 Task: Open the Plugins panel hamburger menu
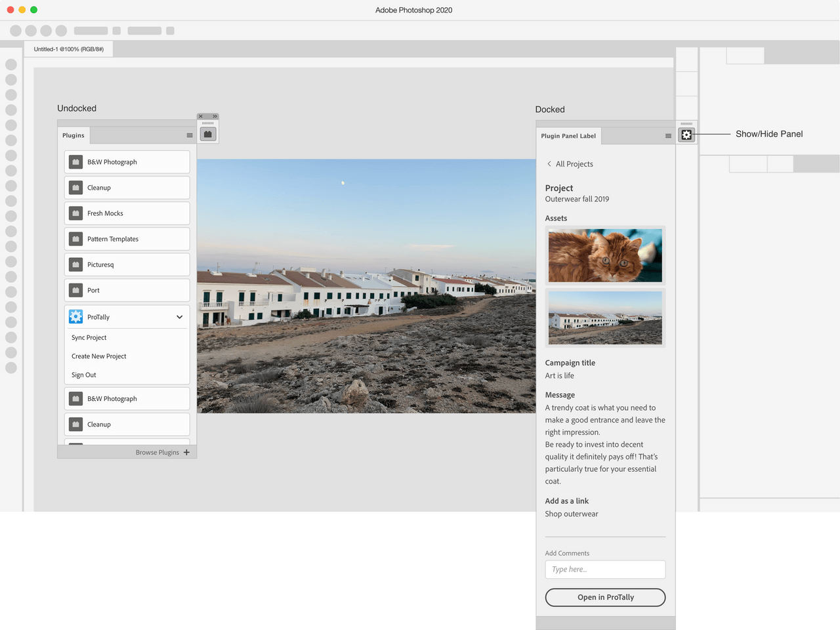click(x=190, y=135)
